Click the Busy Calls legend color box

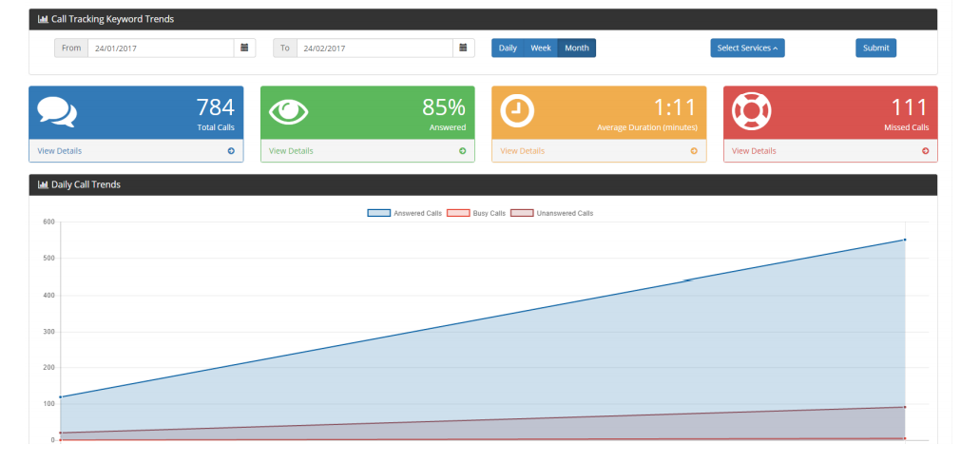[x=458, y=213]
